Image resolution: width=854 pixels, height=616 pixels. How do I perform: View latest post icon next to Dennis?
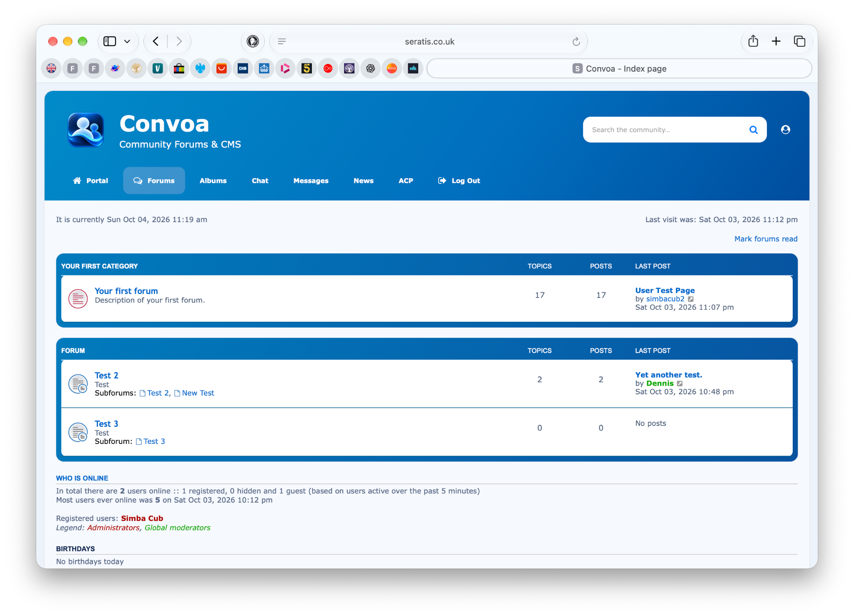(680, 383)
